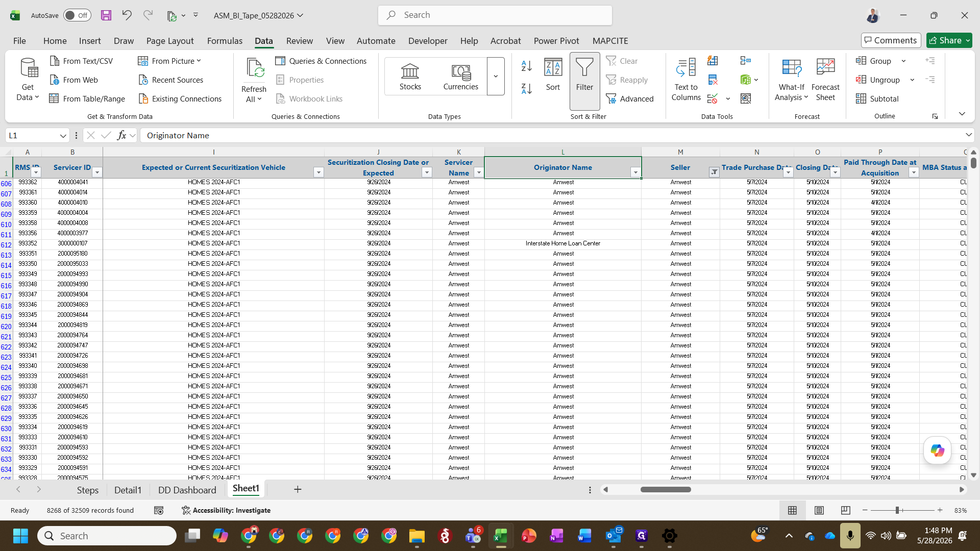Open the Group dropdown arrow
The image size is (980, 551).
pyautogui.click(x=903, y=61)
